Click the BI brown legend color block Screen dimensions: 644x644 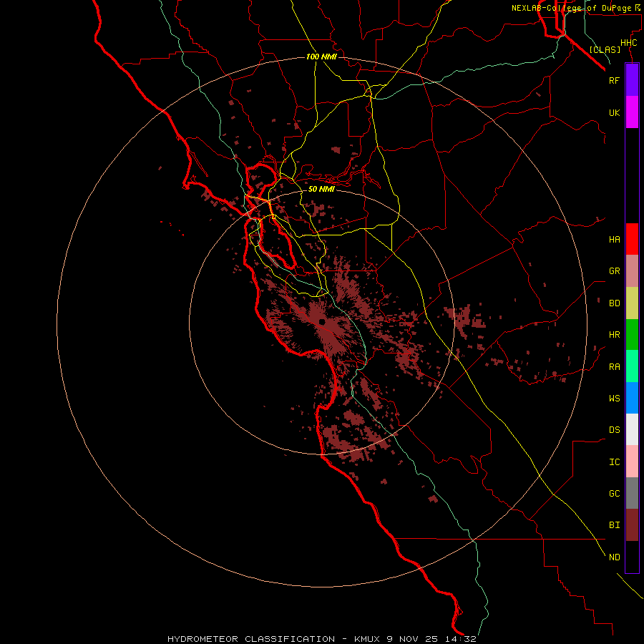coord(632,525)
